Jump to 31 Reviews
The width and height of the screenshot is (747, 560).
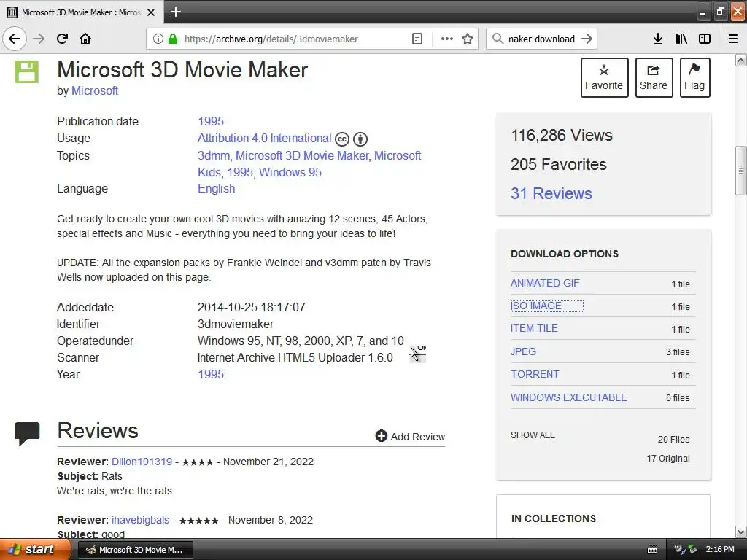(x=551, y=193)
